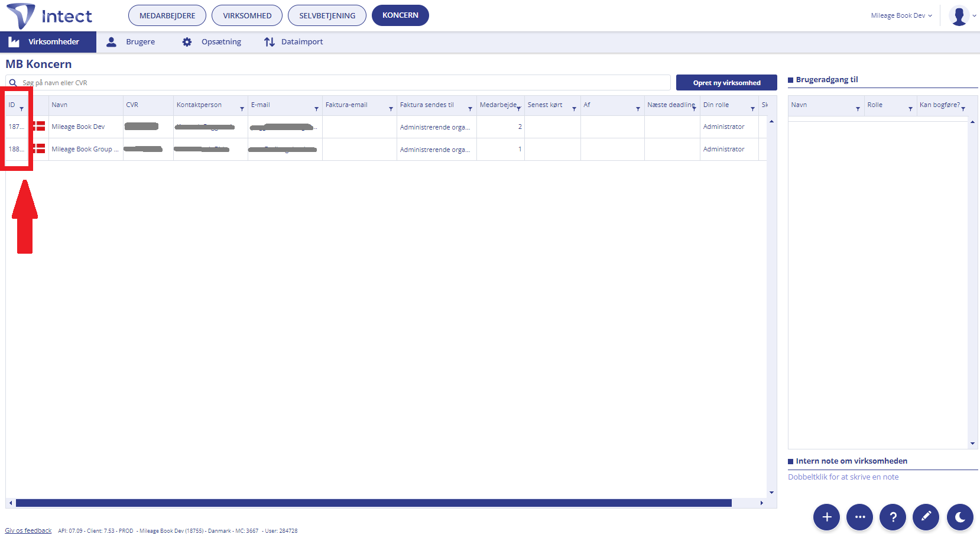Open the Medarbejdere column filter
This screenshot has width=980, height=534.
[518, 109]
